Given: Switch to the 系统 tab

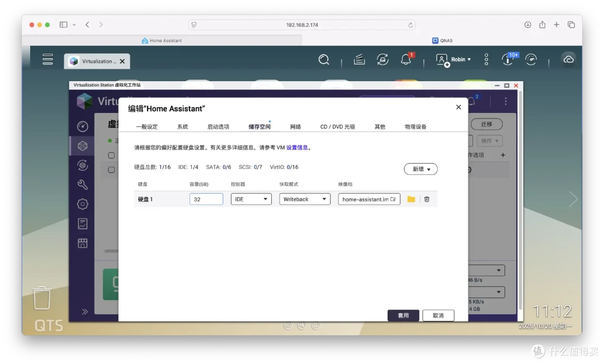Looking at the screenshot, I should (x=182, y=127).
